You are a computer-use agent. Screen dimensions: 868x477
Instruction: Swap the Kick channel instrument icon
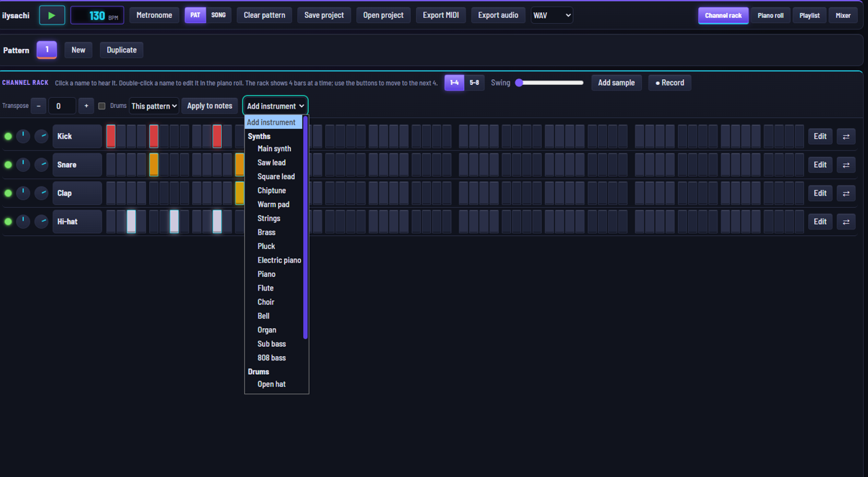pyautogui.click(x=846, y=136)
